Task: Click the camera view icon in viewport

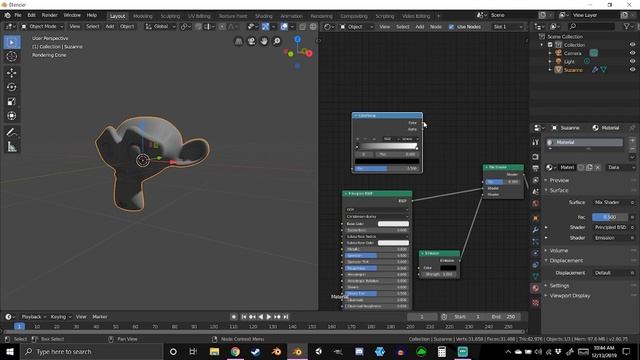Action: 251,41
